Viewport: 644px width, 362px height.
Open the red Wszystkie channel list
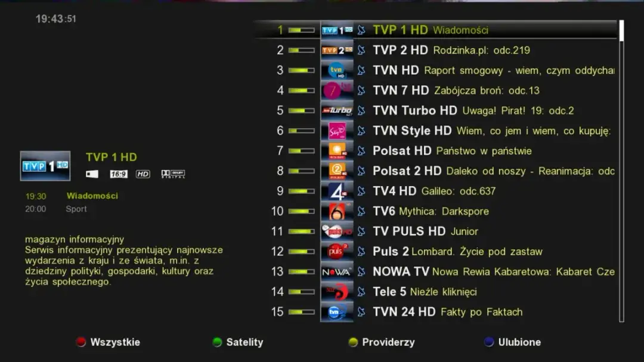(109, 342)
